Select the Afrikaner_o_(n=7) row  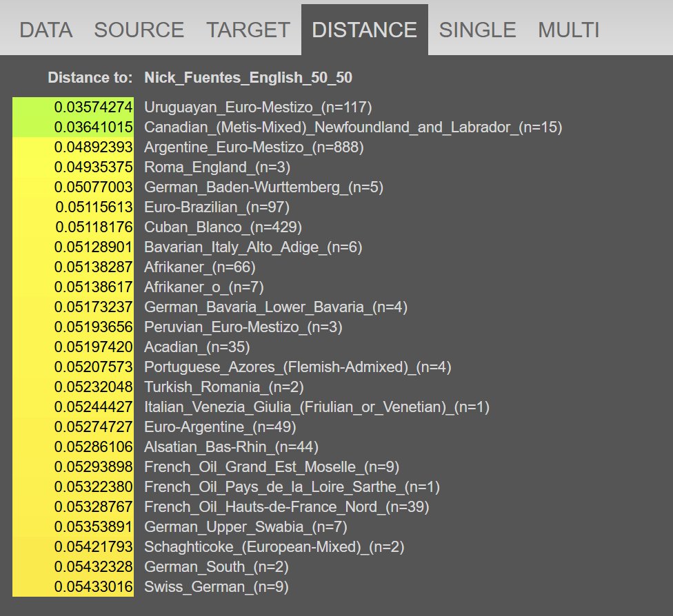(204, 287)
